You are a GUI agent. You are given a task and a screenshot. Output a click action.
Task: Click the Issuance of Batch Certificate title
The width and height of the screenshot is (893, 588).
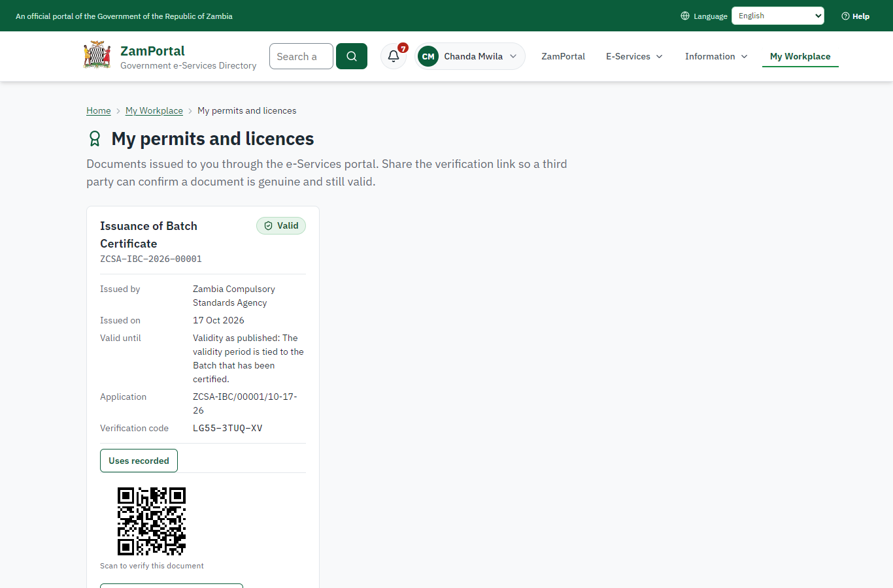click(148, 235)
